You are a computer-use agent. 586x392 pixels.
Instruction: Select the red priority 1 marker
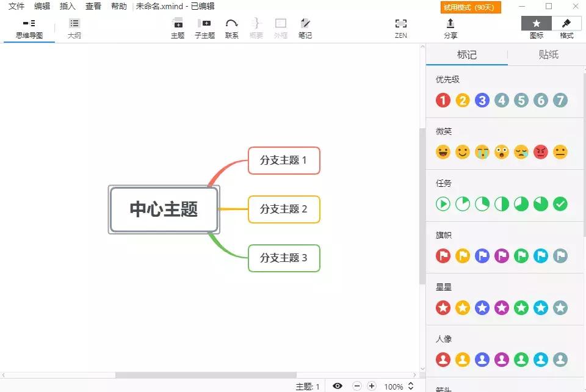443,100
